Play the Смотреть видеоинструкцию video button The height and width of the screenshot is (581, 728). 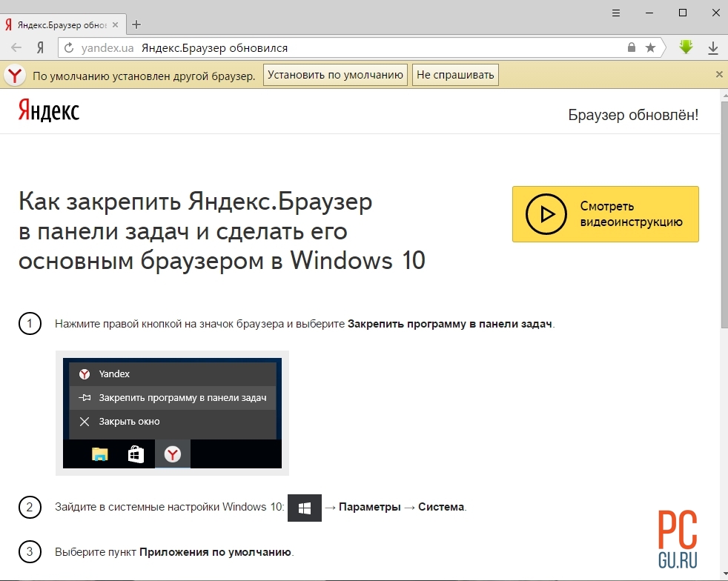[606, 214]
